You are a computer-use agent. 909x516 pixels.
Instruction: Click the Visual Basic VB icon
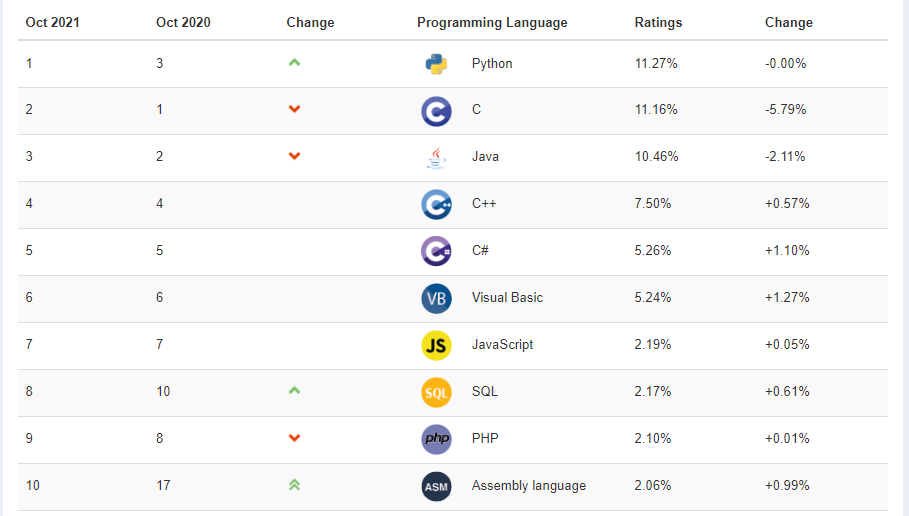tap(436, 298)
